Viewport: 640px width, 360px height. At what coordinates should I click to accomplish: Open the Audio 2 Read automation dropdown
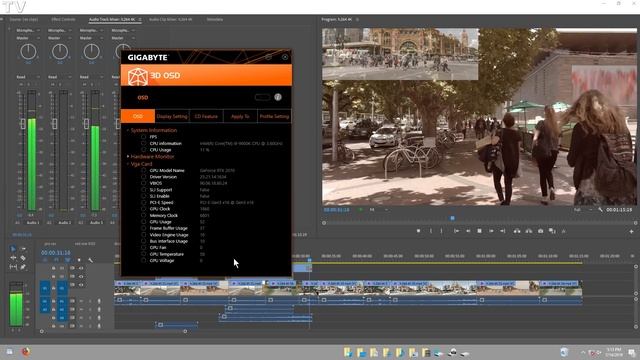coord(60,77)
